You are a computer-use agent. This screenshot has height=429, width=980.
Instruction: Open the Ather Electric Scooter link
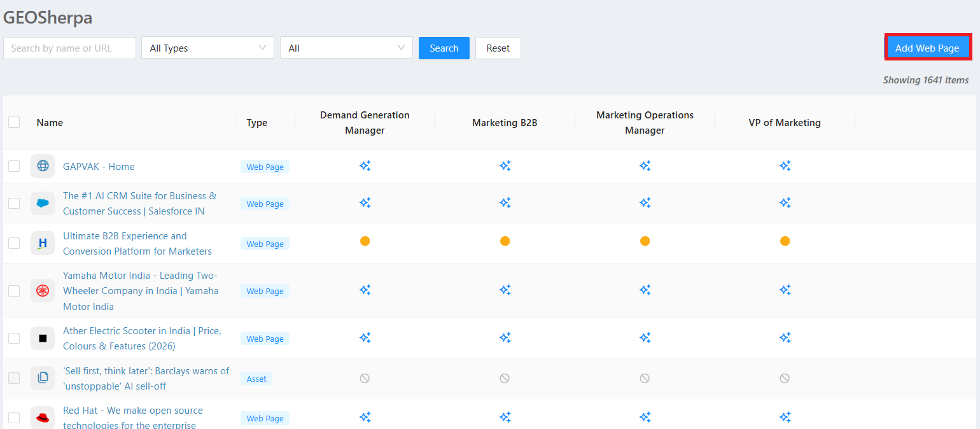pyautogui.click(x=142, y=338)
